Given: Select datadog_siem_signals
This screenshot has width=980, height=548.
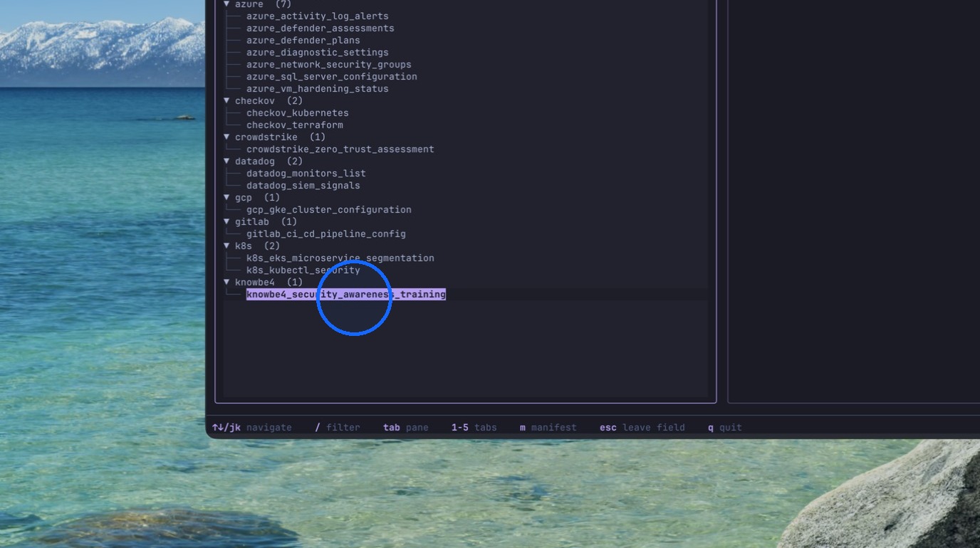Looking at the screenshot, I should [x=303, y=186].
